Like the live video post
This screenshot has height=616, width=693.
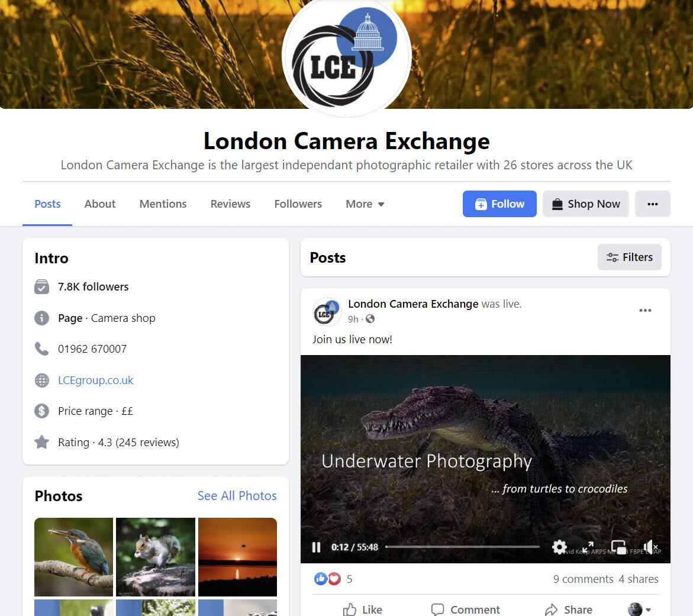point(362,609)
